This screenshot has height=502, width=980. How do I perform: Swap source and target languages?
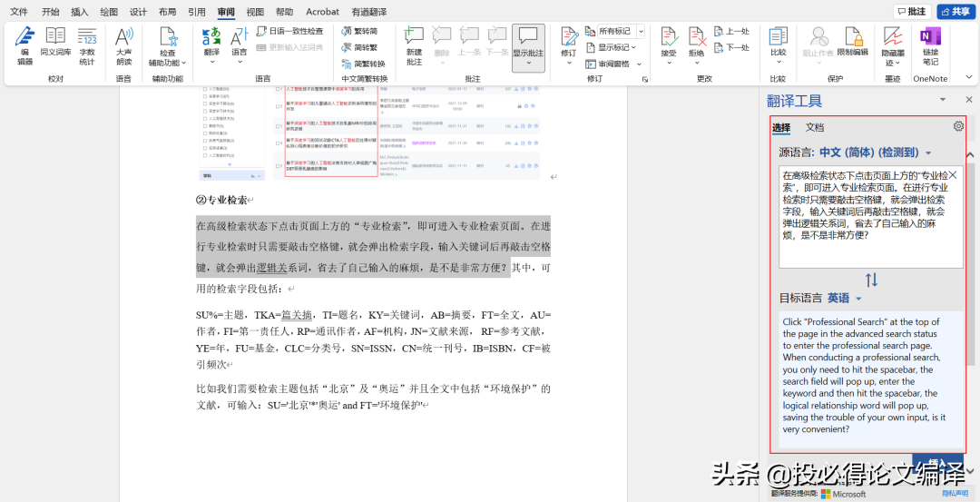point(871,281)
